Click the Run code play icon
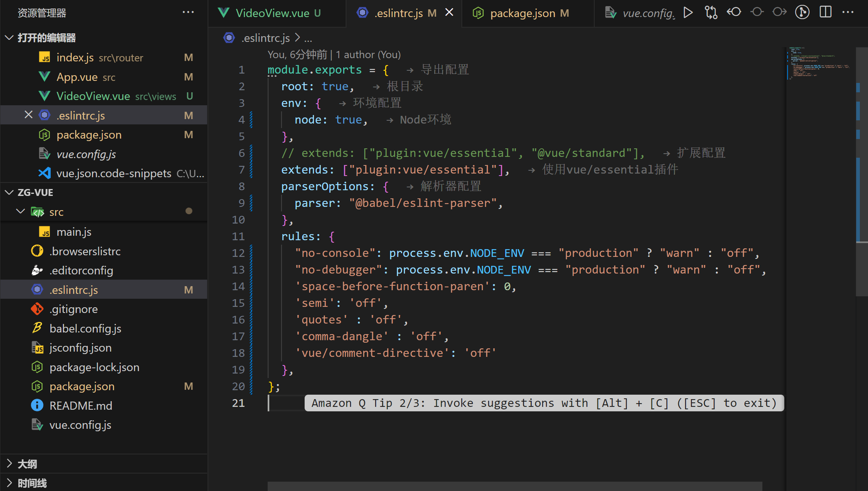The width and height of the screenshot is (868, 491). pyautogui.click(x=688, y=12)
